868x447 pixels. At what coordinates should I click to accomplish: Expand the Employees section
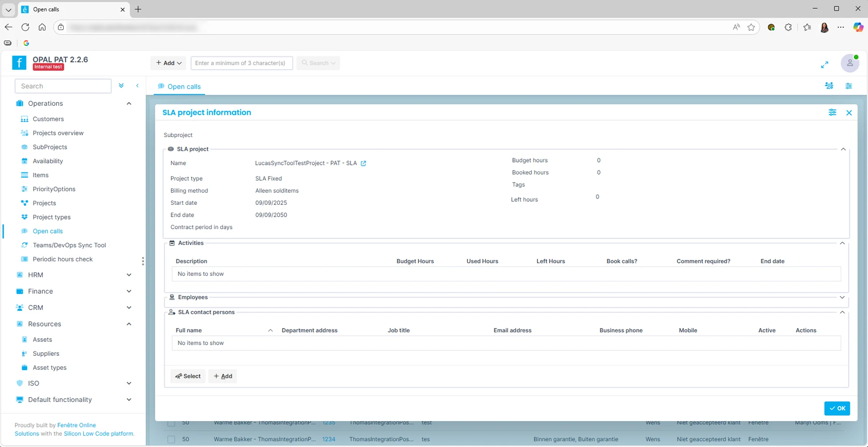click(842, 297)
